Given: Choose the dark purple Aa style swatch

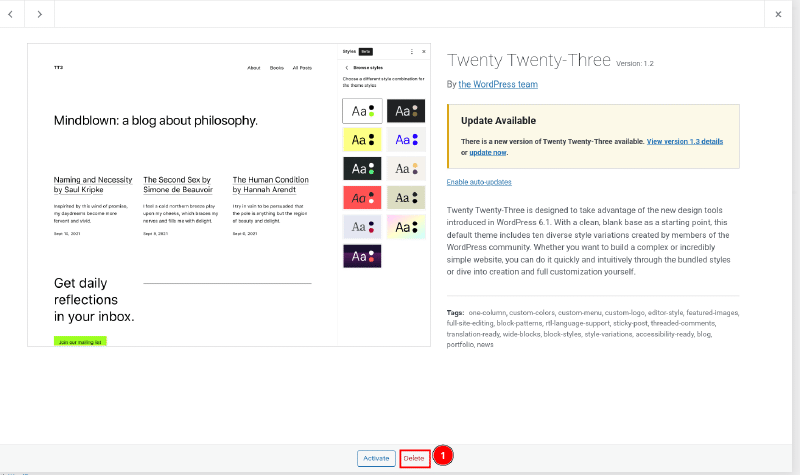Looking at the screenshot, I should click(x=362, y=256).
